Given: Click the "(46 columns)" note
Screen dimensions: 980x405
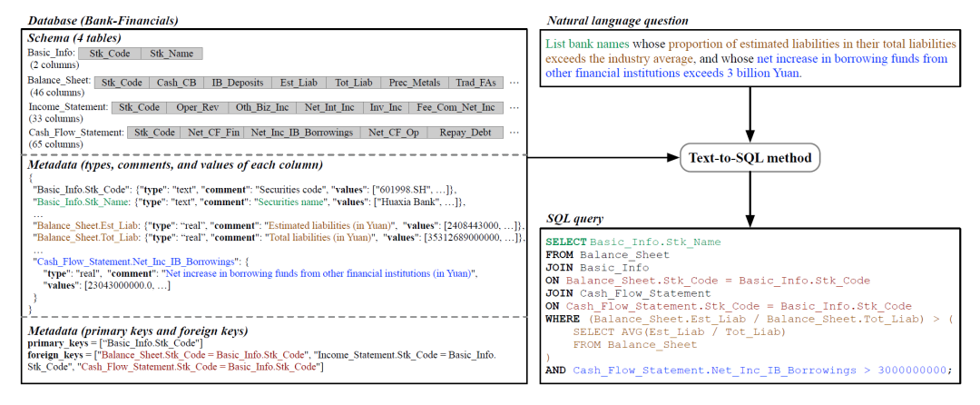Looking at the screenshot, I should 56,94.
